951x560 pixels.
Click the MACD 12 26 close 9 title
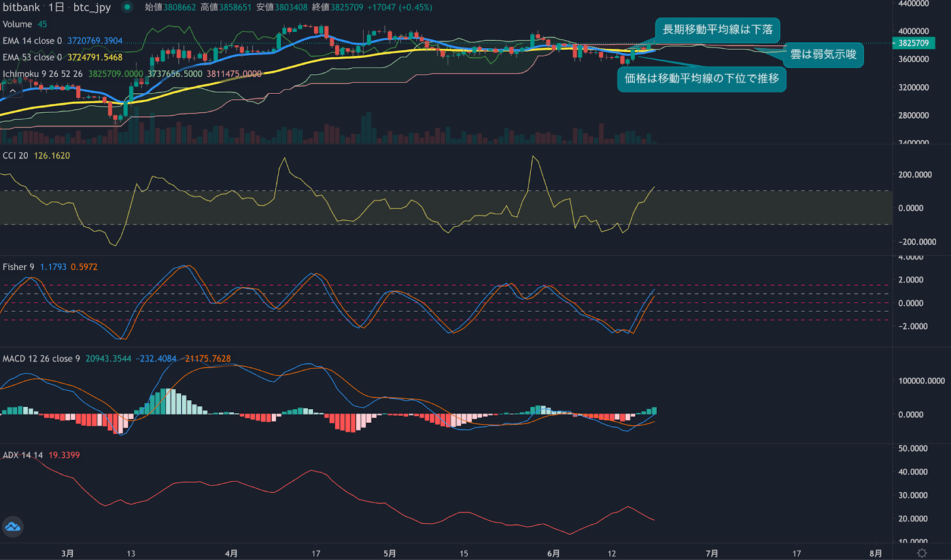(x=41, y=359)
